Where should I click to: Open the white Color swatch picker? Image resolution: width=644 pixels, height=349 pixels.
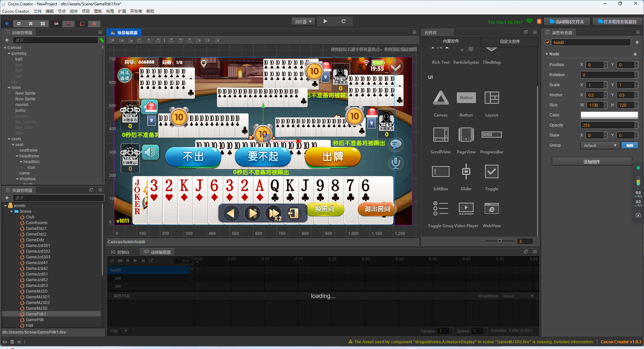(609, 115)
